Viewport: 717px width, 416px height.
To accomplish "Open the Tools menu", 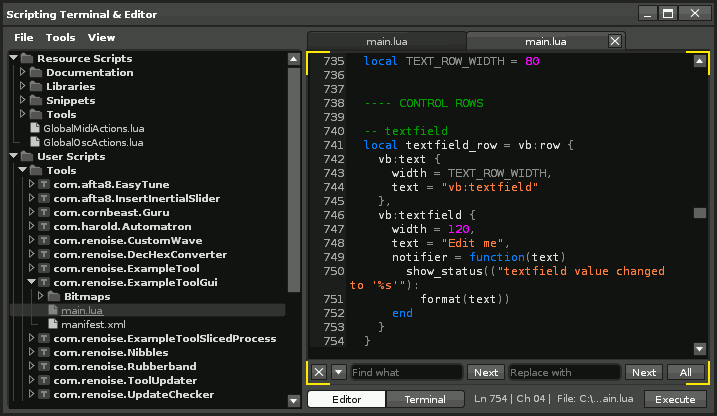I will click(60, 37).
